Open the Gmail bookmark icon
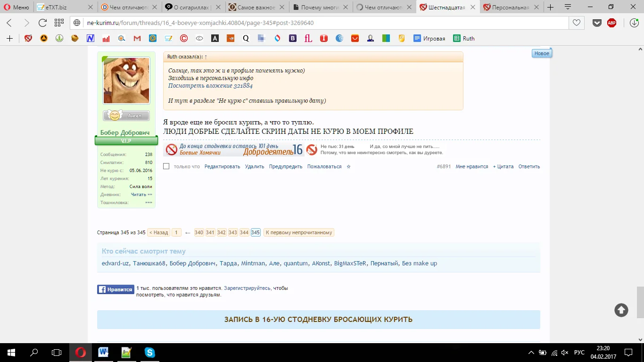The height and width of the screenshot is (362, 644). click(137, 39)
